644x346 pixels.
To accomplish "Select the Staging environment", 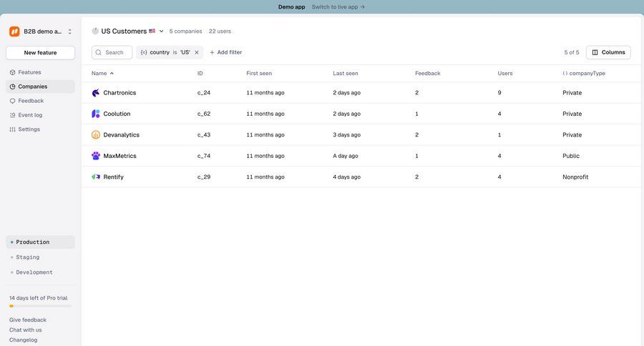I will point(40,257).
